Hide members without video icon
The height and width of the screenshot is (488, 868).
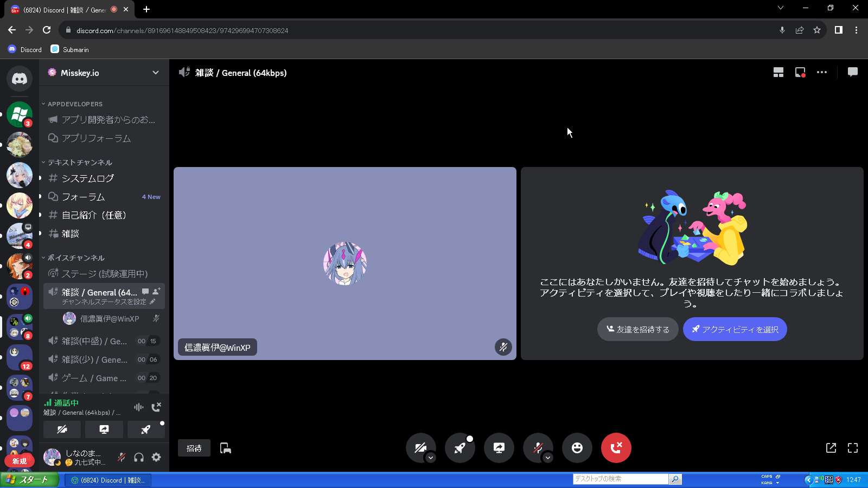226,448
